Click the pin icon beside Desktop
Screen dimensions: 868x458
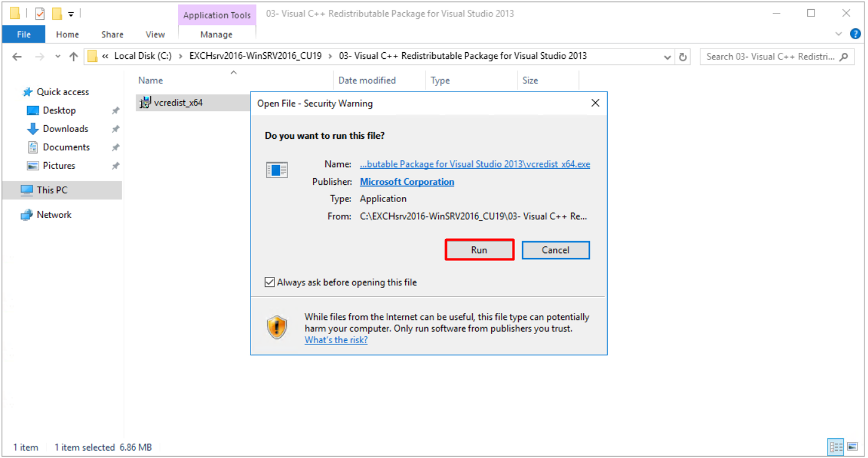click(115, 111)
